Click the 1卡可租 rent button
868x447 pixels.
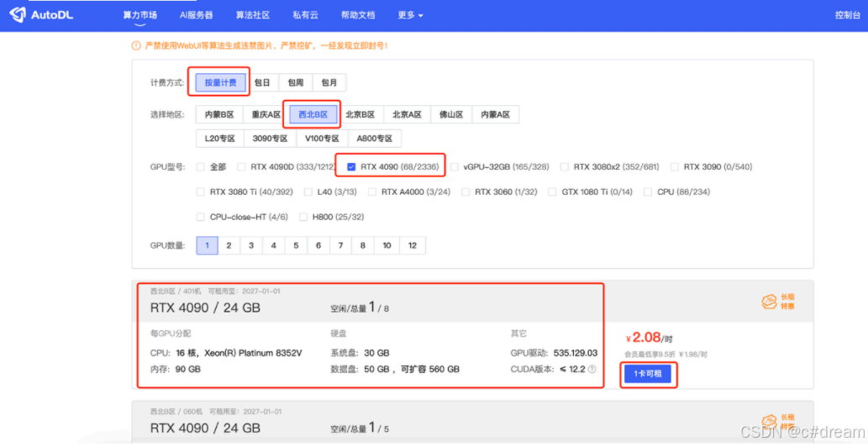point(648,374)
